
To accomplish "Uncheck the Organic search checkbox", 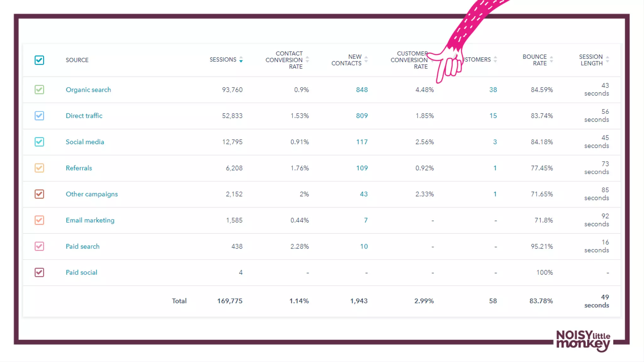I will (39, 90).
